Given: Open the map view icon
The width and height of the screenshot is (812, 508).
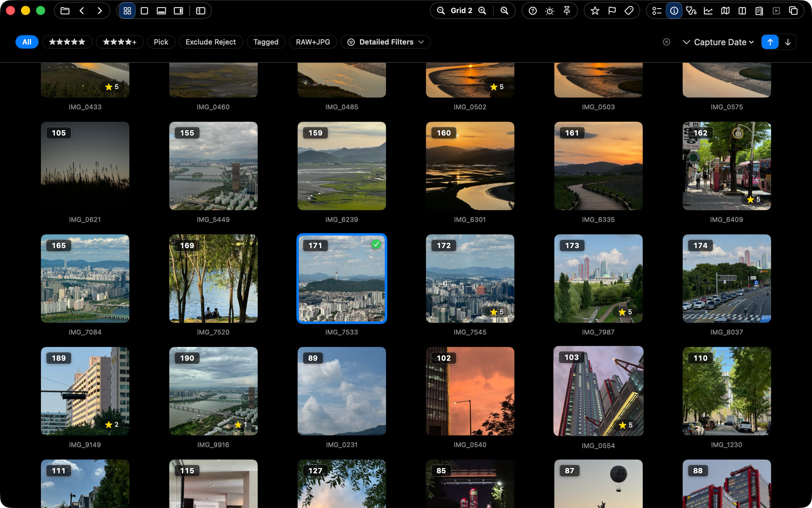Looking at the screenshot, I should [x=725, y=11].
